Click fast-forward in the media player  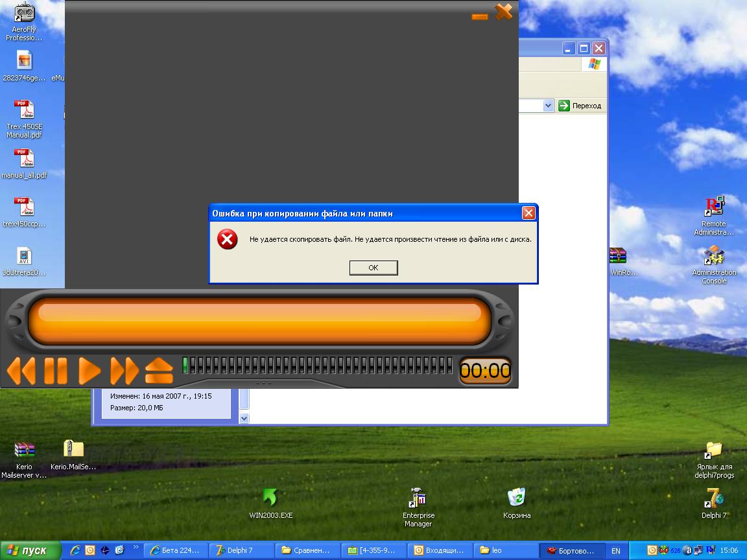coord(124,371)
